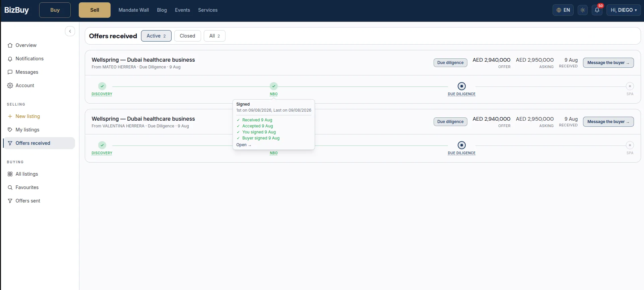The width and height of the screenshot is (644, 290).
Task: Click 'Buyer signed 9 Aug' in popup
Action: [x=261, y=138]
